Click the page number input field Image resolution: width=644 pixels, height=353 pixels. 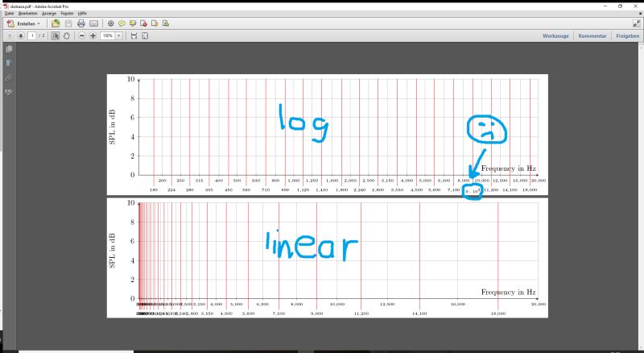pyautogui.click(x=32, y=35)
